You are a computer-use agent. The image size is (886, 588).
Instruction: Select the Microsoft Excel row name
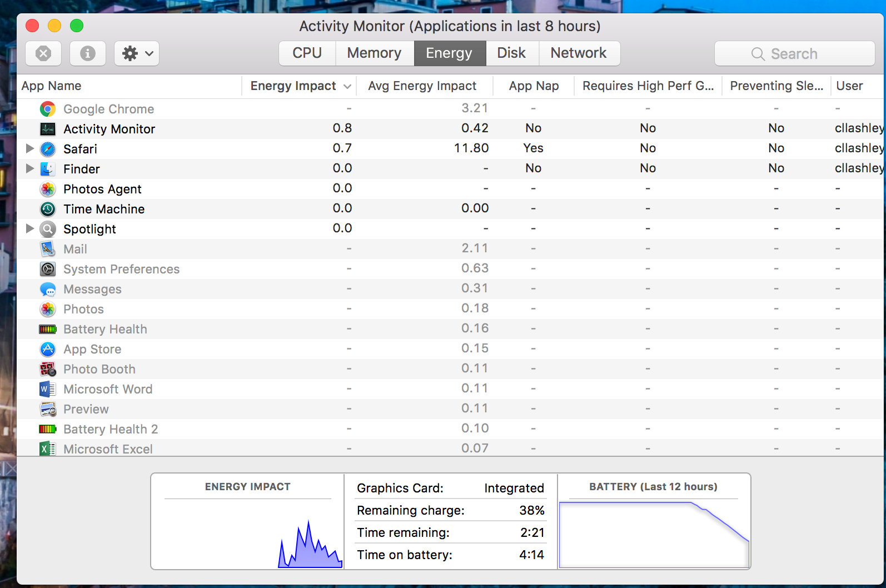108,449
